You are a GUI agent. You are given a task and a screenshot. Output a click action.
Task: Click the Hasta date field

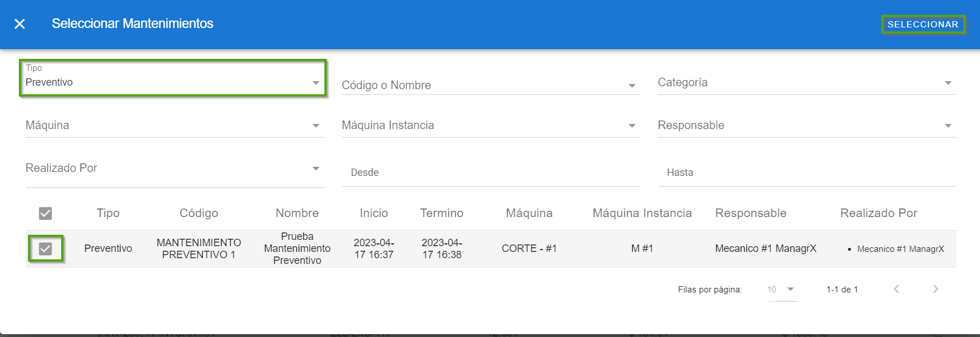[806, 172]
